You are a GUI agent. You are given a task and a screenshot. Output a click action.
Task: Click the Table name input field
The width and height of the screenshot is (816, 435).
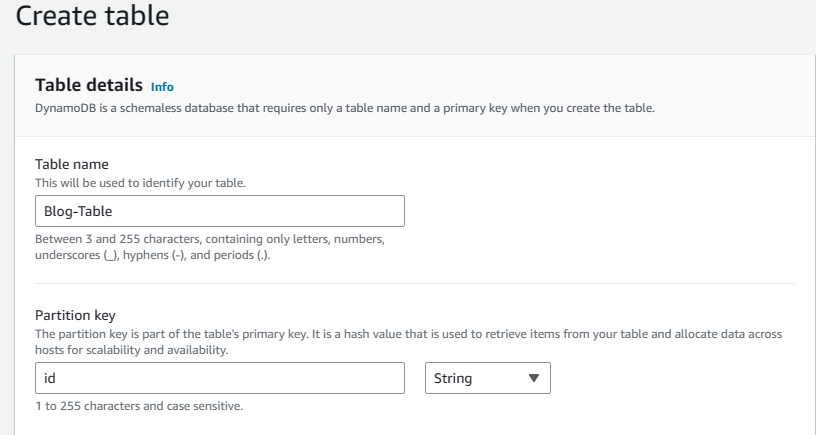click(219, 211)
